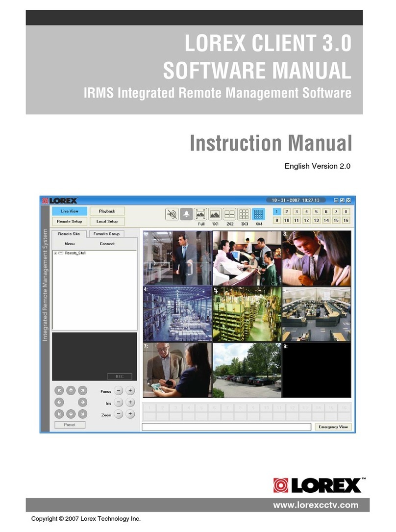The height and width of the screenshot is (532, 396).
Task: Select channel 1 button
Action: [276, 211]
